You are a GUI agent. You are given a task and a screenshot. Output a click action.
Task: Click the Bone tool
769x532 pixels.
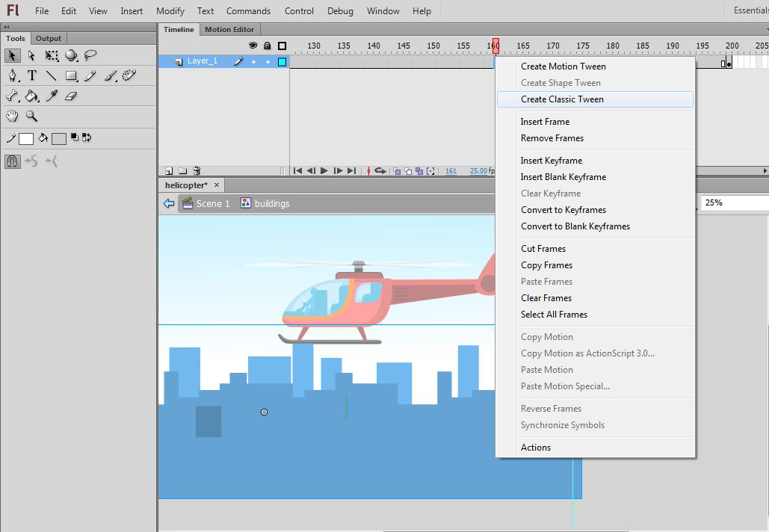(13, 96)
